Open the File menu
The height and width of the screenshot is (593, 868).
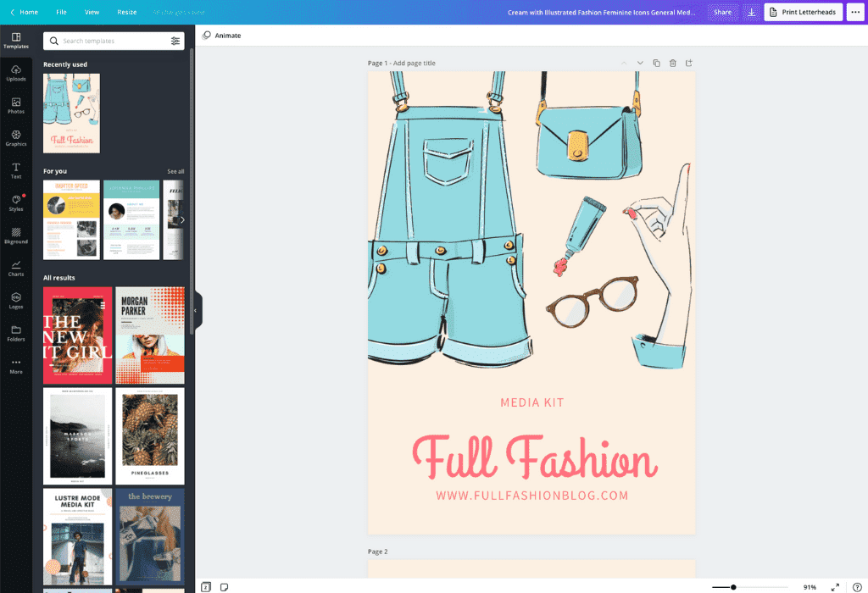click(61, 12)
